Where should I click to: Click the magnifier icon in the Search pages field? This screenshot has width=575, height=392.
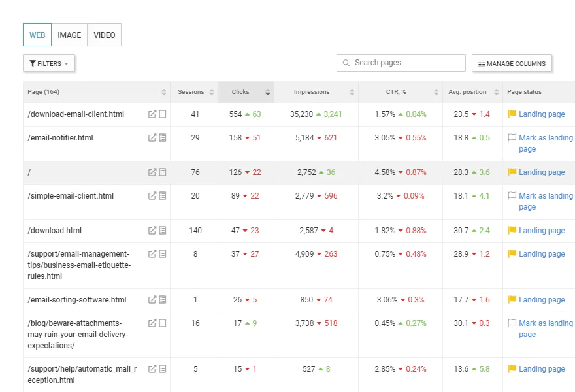(346, 63)
